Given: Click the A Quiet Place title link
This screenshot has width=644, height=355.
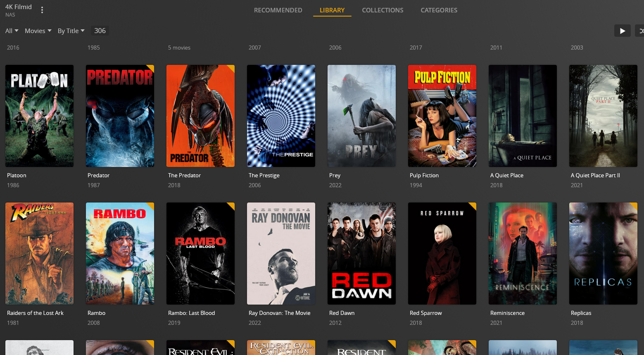Looking at the screenshot, I should tap(507, 175).
